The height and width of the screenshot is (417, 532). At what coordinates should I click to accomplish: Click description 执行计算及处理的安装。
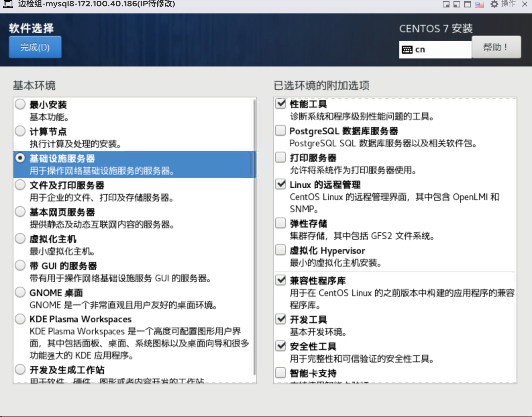75,144
